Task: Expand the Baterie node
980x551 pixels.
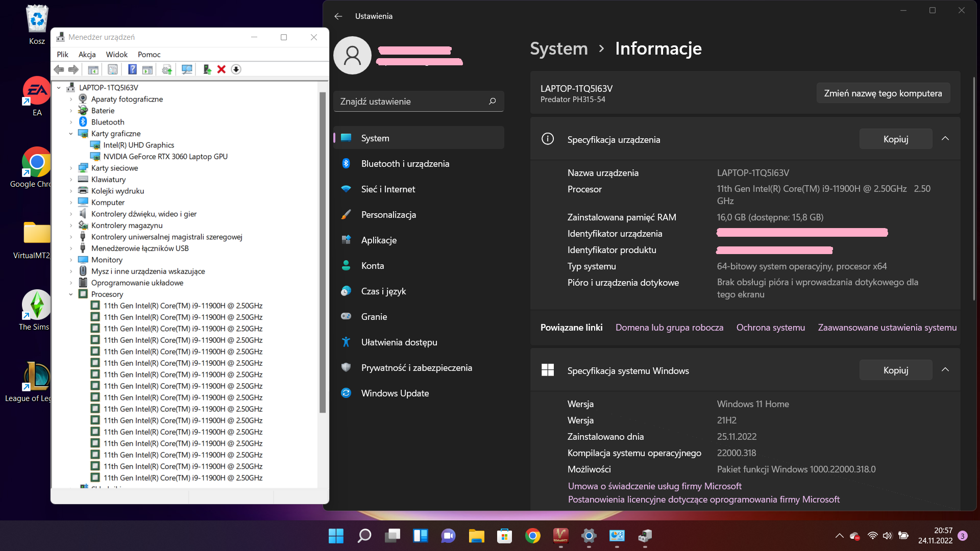Action: pos(71,111)
